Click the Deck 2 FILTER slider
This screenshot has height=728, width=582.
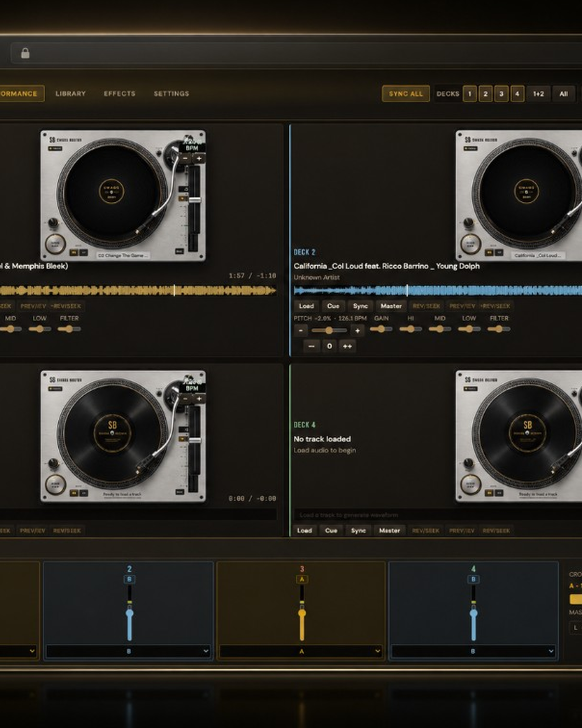pos(499,329)
